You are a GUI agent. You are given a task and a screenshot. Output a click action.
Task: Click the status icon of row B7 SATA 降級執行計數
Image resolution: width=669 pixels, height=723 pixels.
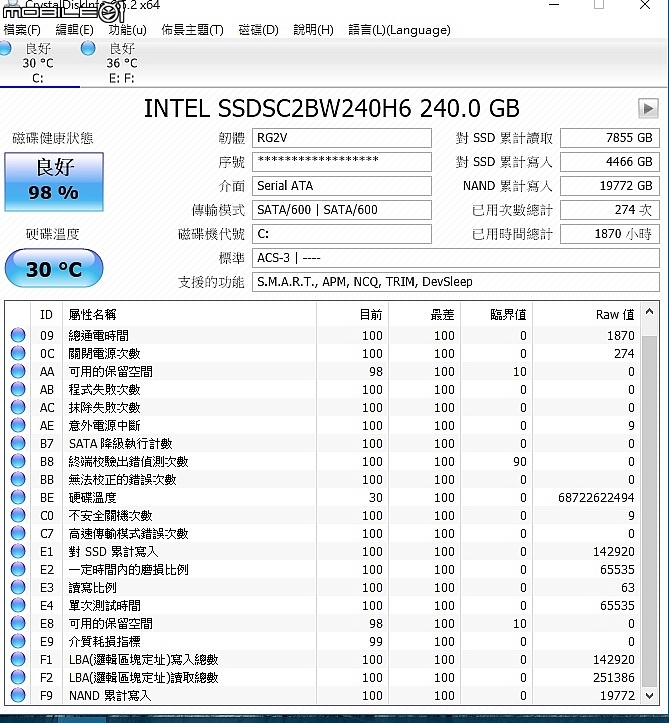click(18, 443)
